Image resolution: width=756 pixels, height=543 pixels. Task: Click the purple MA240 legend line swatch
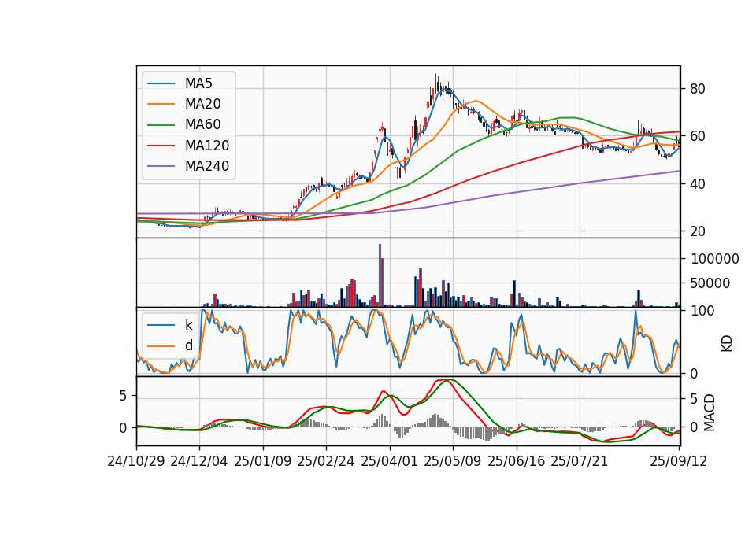point(161,166)
